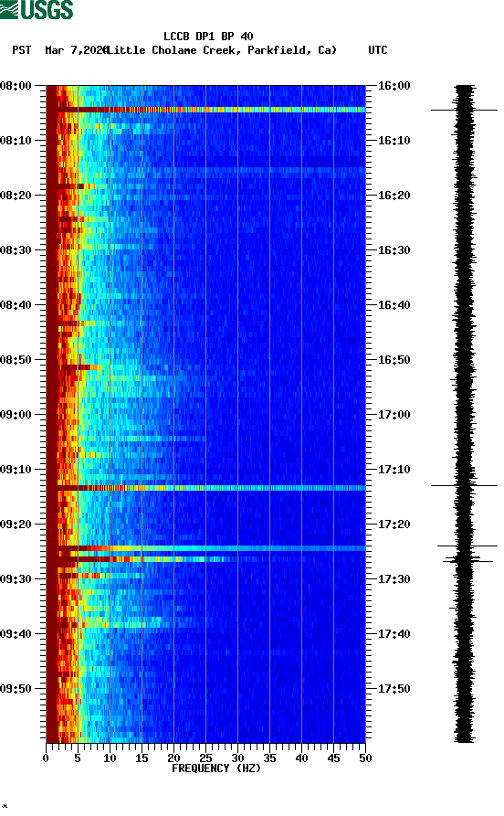
Task: Click the 5 Hz frequency axis label
Action: tap(78, 758)
